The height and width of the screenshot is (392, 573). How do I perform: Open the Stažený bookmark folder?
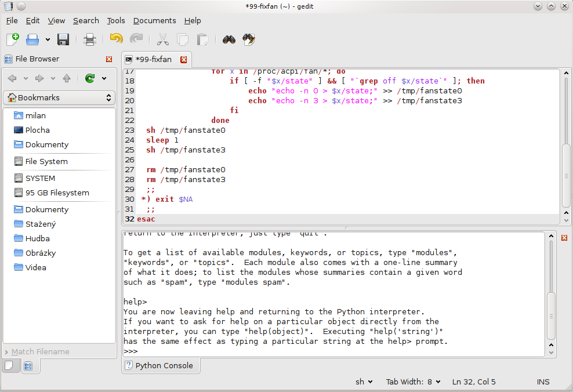pyautogui.click(x=40, y=224)
